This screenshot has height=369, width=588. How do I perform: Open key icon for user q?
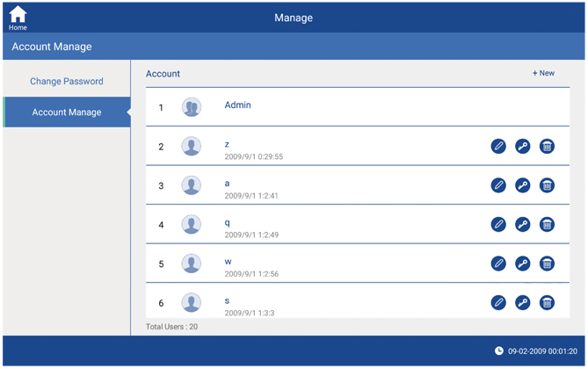pos(522,224)
